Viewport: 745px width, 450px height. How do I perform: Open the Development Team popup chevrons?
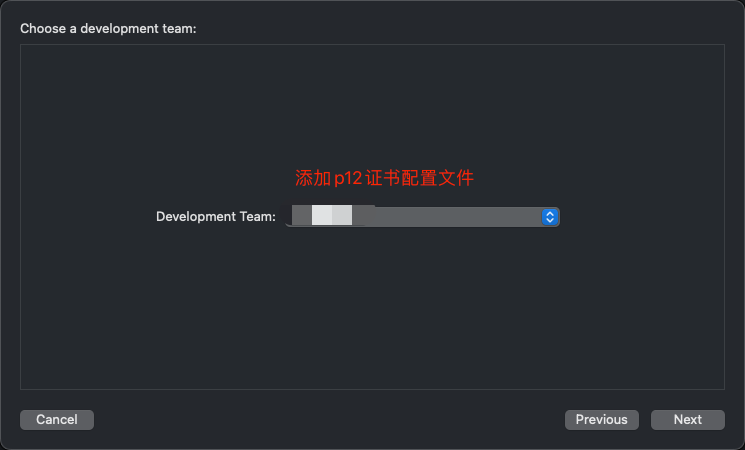click(x=550, y=217)
